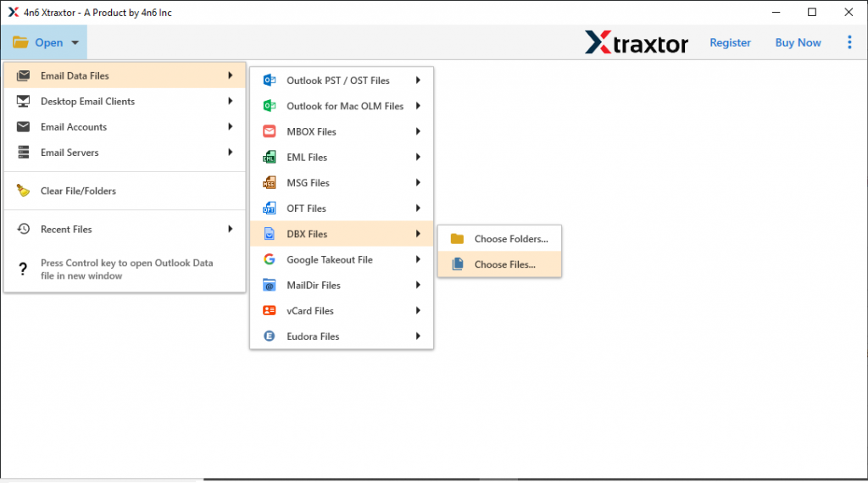Click the OFT Files icon
Viewport: 868px width, 483px height.
coord(269,208)
